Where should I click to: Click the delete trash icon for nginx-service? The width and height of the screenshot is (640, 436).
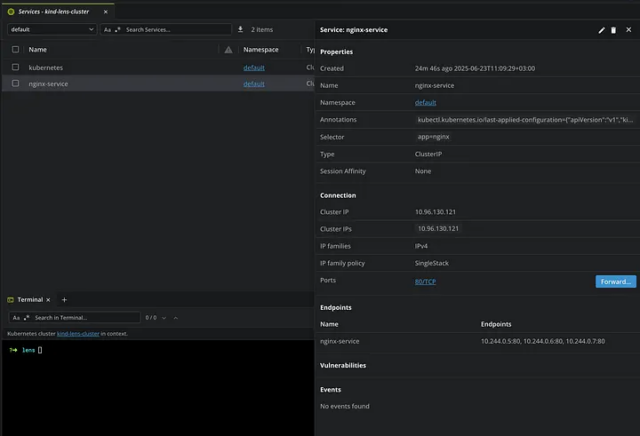(614, 30)
